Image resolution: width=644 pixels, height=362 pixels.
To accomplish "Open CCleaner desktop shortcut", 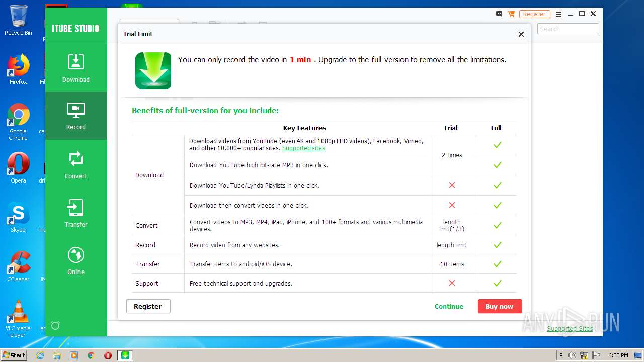I will [18, 266].
